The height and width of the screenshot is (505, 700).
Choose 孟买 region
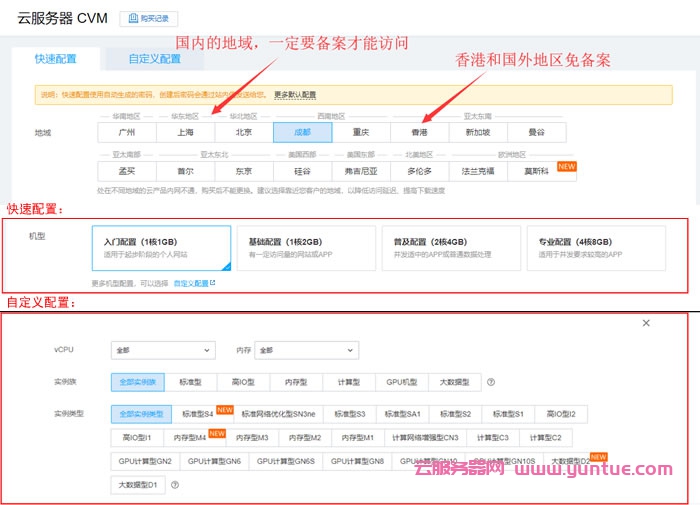pyautogui.click(x=127, y=171)
